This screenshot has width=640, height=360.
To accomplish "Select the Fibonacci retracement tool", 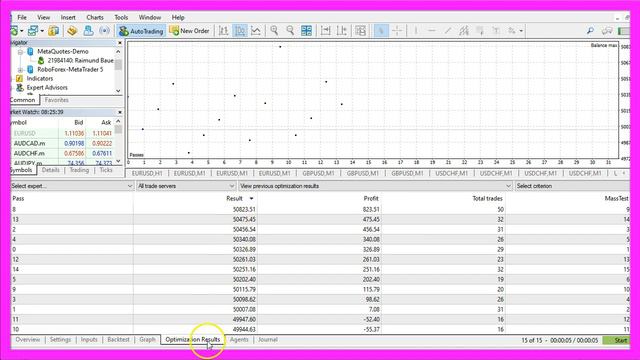I will coord(480,31).
